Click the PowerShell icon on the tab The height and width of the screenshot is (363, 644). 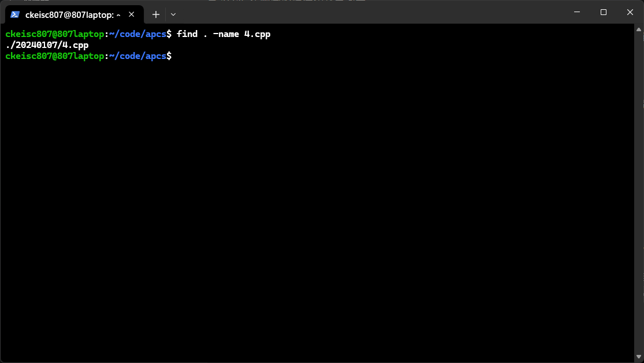[15, 14]
